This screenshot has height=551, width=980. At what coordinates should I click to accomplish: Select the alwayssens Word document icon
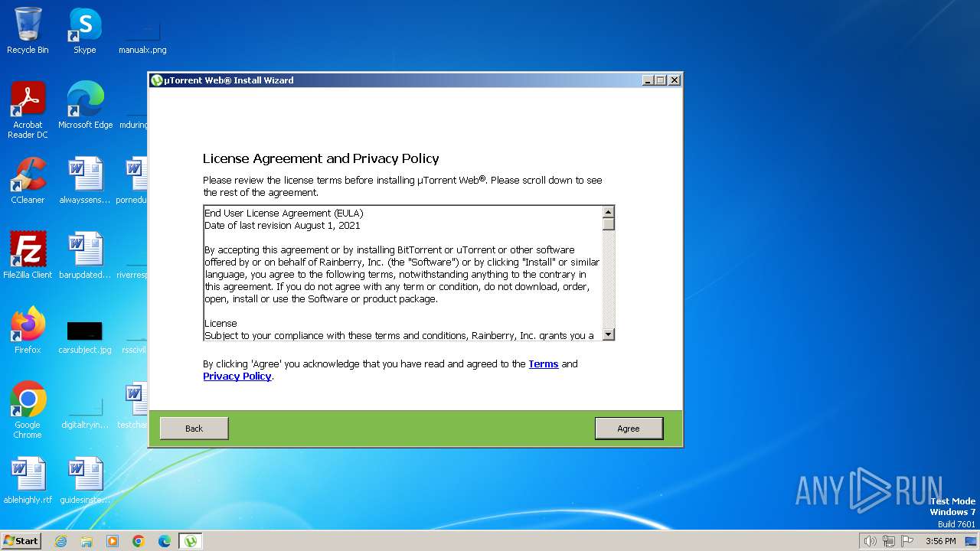coord(85,181)
